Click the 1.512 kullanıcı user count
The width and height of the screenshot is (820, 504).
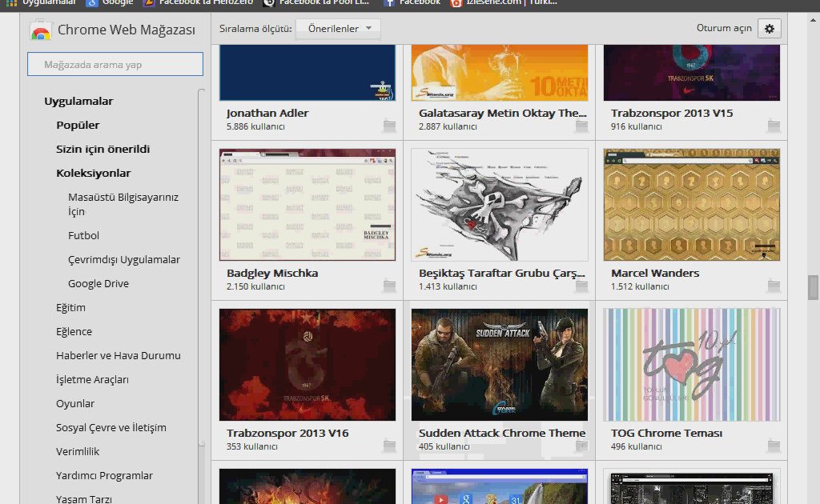(640, 286)
